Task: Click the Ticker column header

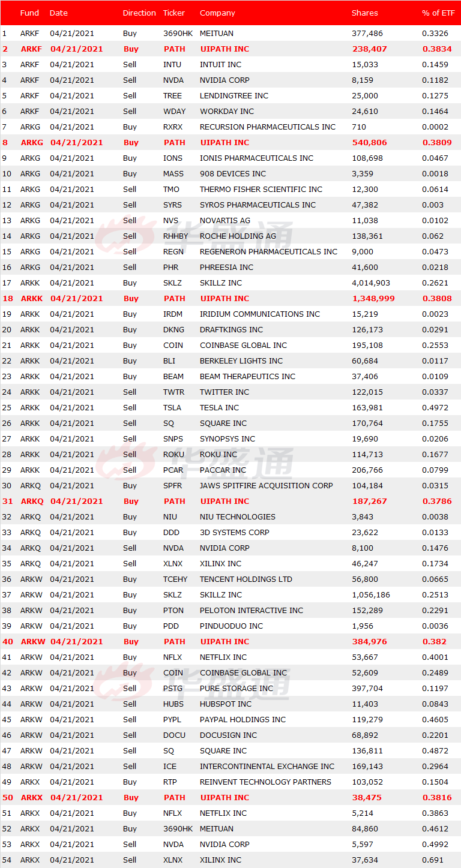Action: (x=174, y=13)
